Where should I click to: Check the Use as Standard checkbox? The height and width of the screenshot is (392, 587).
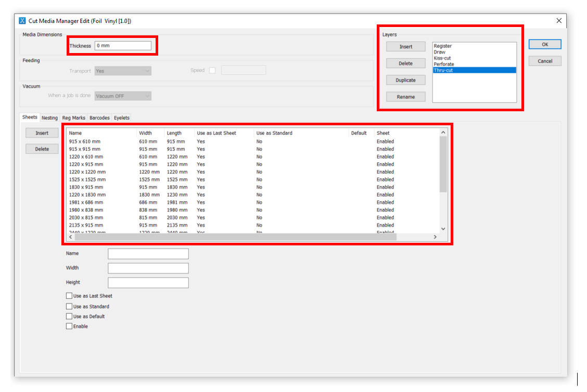click(x=69, y=306)
